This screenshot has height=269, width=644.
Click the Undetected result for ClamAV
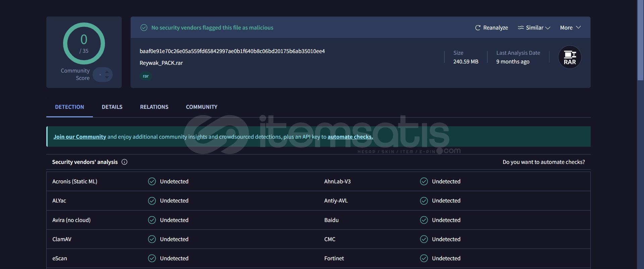(x=174, y=239)
